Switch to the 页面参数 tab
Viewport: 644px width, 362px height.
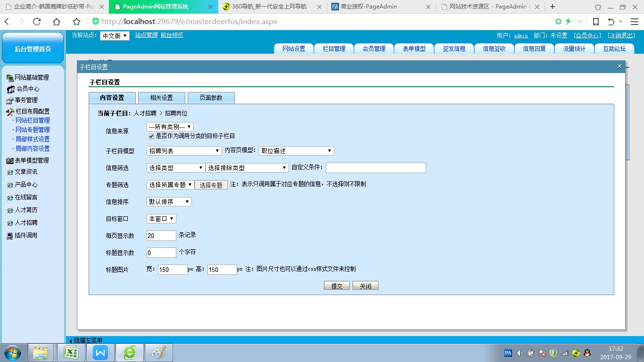click(x=211, y=98)
